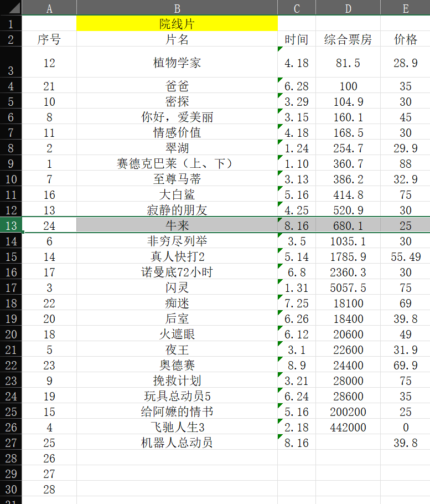Screen dimensions: 430x504
Task: Click the yellow 院线片 title cell
Action: point(177,23)
